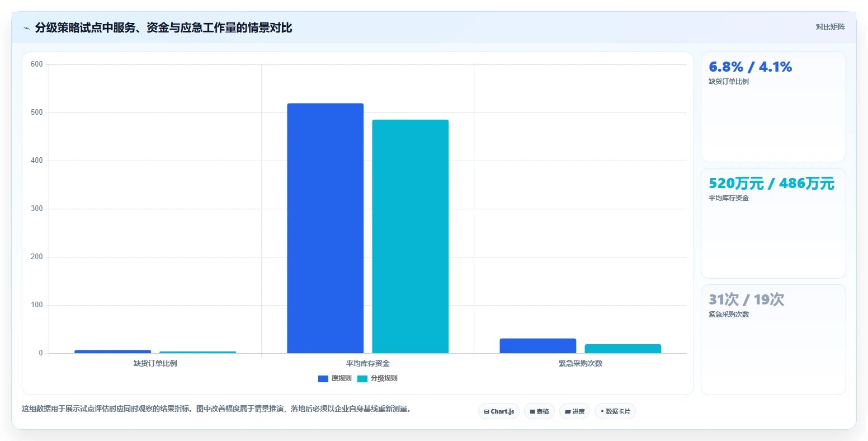Viewport: 868px width, 441px height.
Task: Toggle the 分级规则 dataset in legend
Action: [378, 378]
